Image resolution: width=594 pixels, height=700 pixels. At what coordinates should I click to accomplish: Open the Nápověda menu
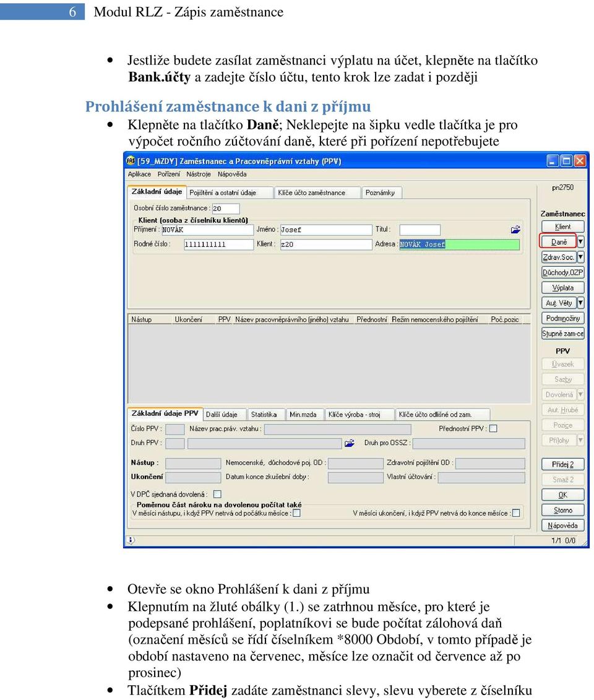pyautogui.click(x=232, y=174)
